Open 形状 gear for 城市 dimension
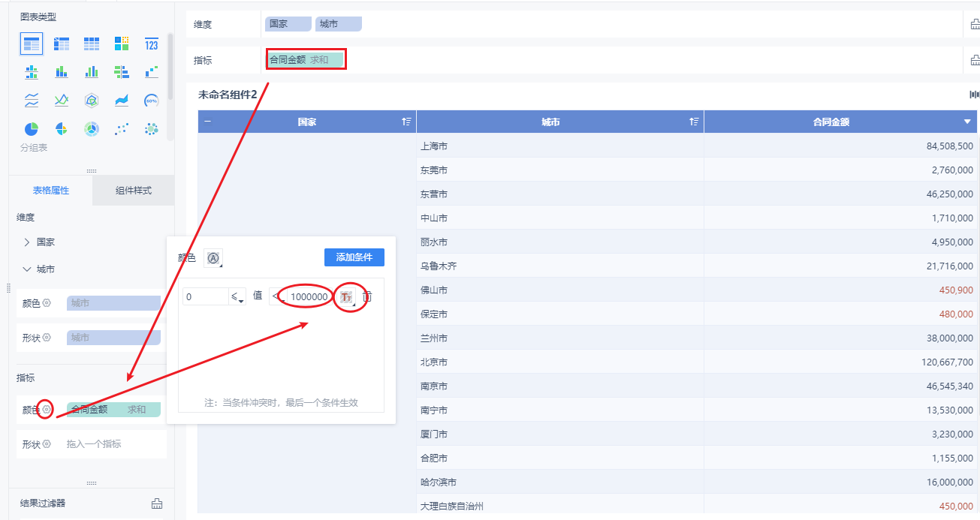The height and width of the screenshot is (520, 980). pos(47,338)
